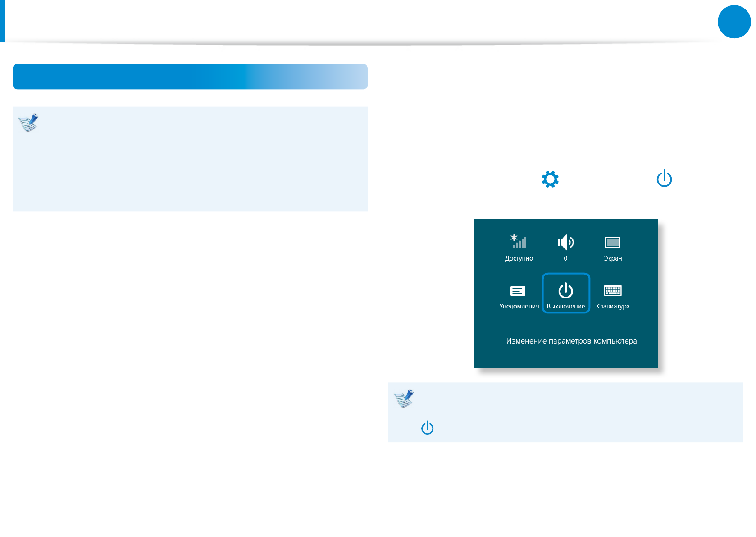
Task: Mute using the speaker volume icon
Action: [x=565, y=242]
